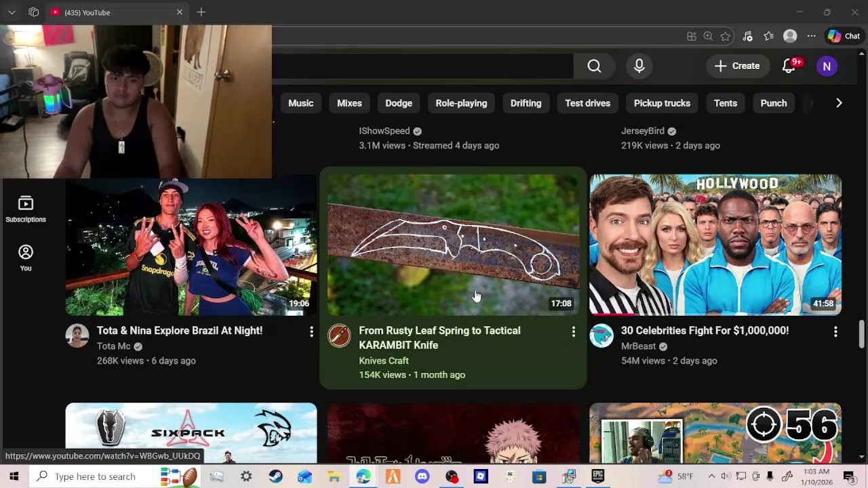Add page to favorites with star icon
This screenshot has height=488, width=868.
tap(726, 37)
